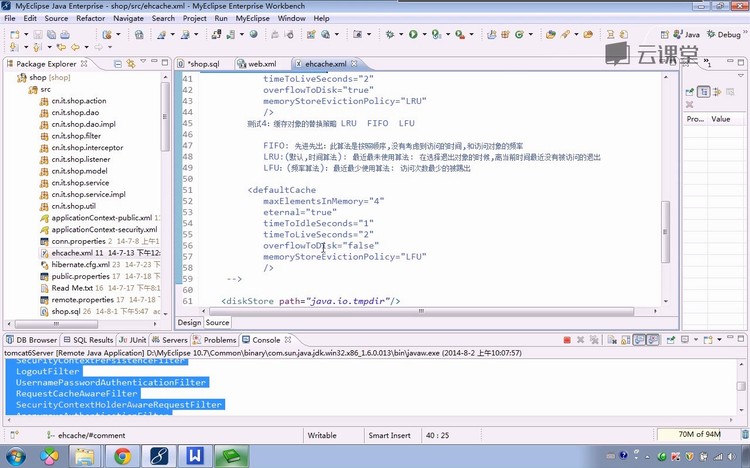The height and width of the screenshot is (468, 750).
Task: Open the dropdown arrow next to Debug bug icon
Action: click(x=401, y=34)
